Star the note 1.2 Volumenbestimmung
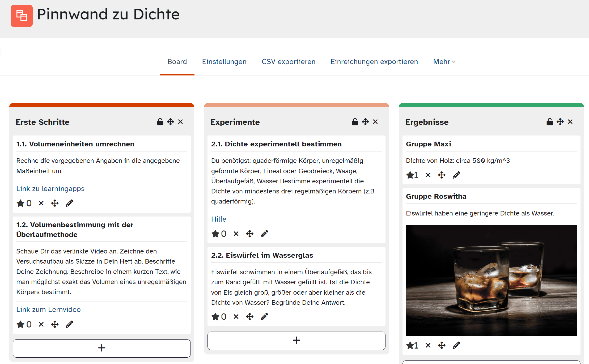The height and width of the screenshot is (364, 589). [20, 324]
